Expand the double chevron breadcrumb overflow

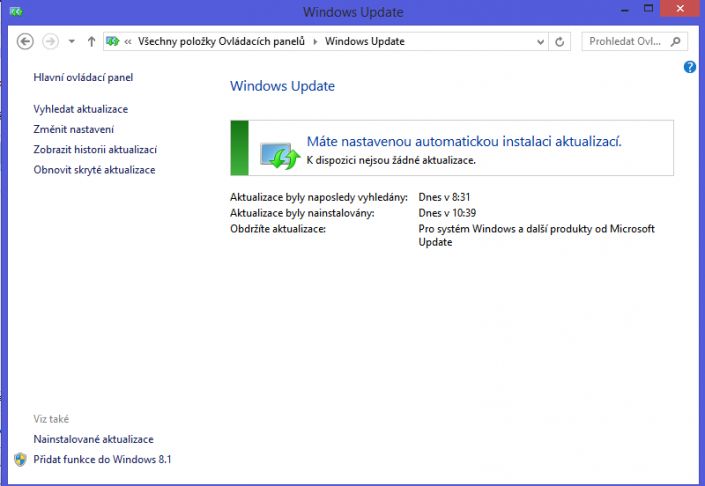(x=128, y=42)
